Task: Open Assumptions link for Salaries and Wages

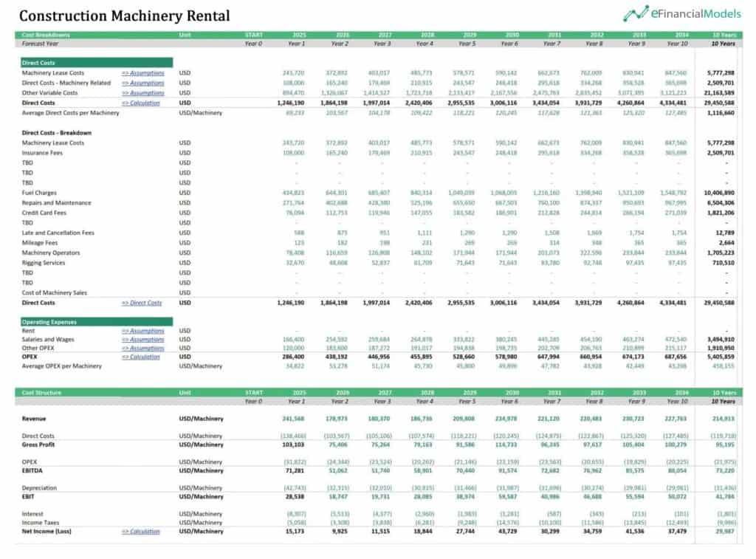Action: 142,340
